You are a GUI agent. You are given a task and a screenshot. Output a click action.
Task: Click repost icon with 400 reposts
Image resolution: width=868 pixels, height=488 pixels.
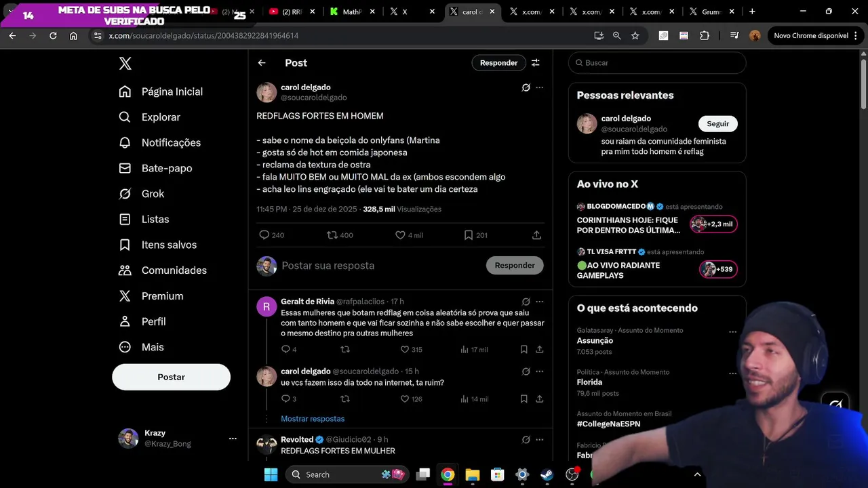(x=332, y=235)
